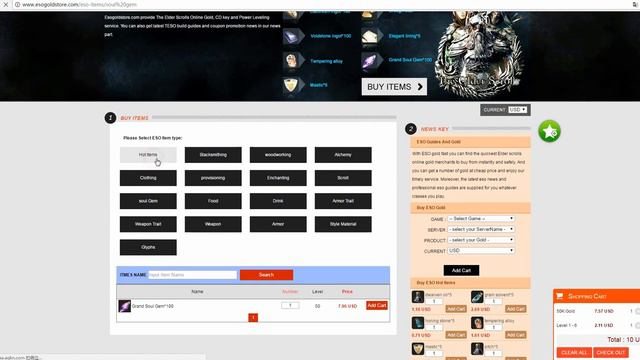The height and width of the screenshot is (360, 640).
Task: Select the Weapon Trait category
Action: (148, 224)
